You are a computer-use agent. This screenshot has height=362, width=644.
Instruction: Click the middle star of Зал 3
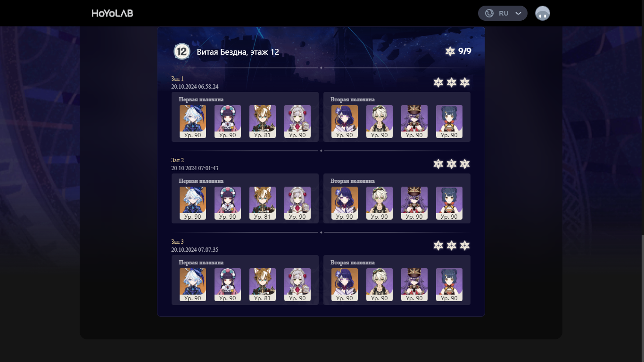coord(452,246)
